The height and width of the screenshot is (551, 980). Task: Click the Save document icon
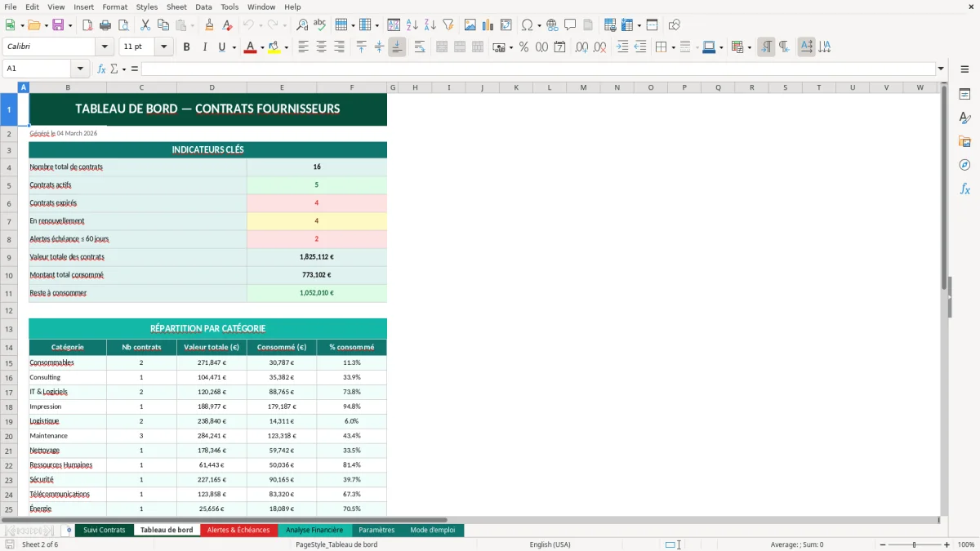click(58, 25)
